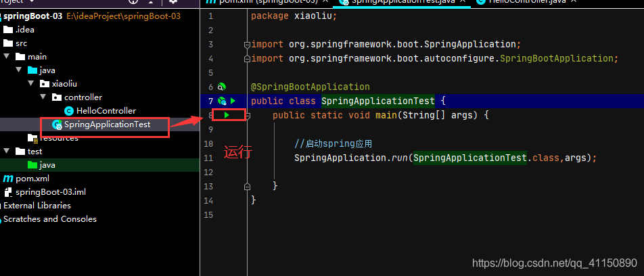Close the SpringApplicationTest.java editor tab
Screen dimensions: 644x276
[x=463, y=1]
